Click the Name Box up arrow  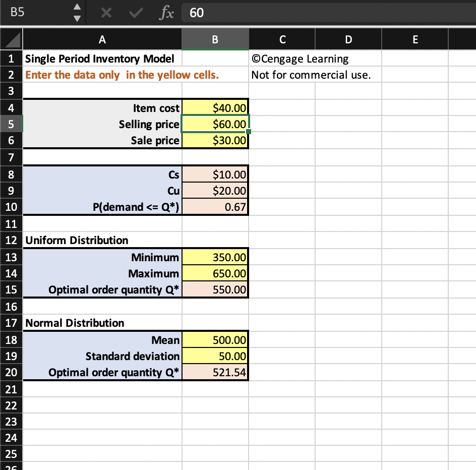click(77, 7)
